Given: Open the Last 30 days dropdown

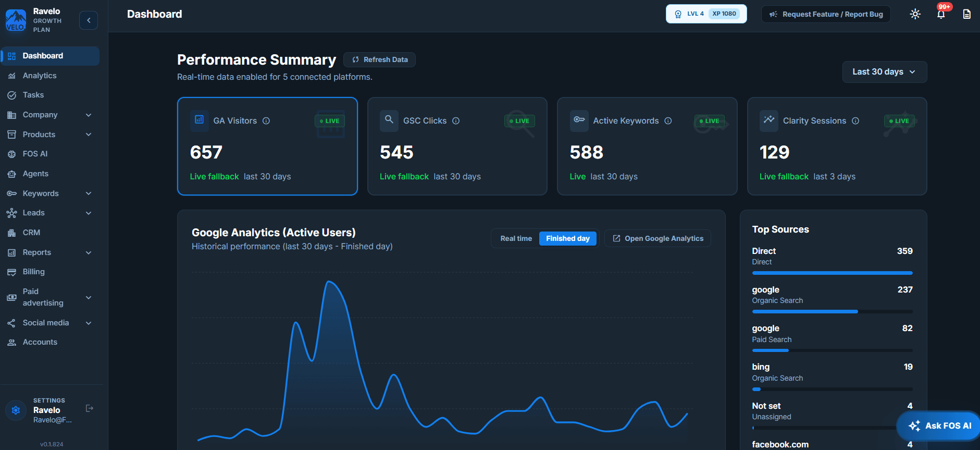Looking at the screenshot, I should point(884,72).
